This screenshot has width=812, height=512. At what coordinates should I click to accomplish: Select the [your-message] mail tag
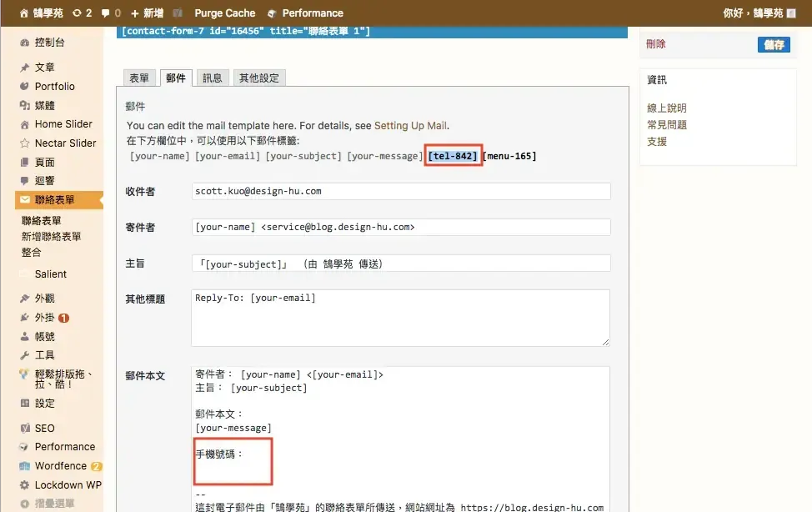(385, 156)
